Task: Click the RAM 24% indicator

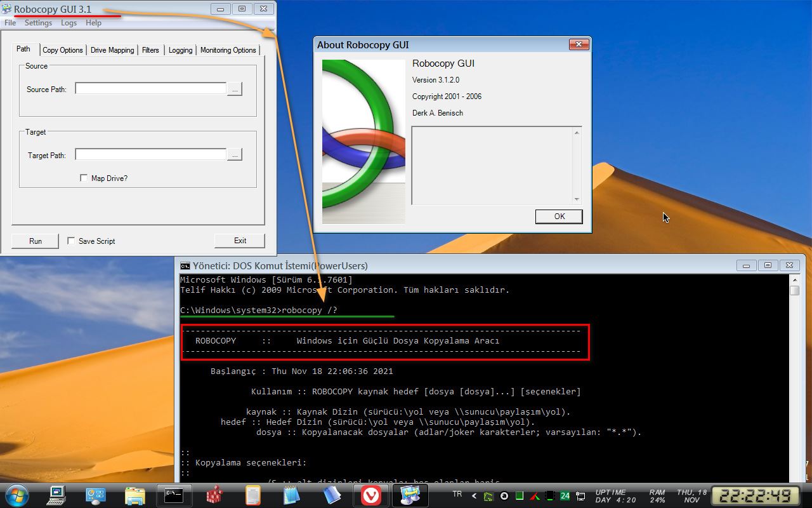Action: click(657, 496)
